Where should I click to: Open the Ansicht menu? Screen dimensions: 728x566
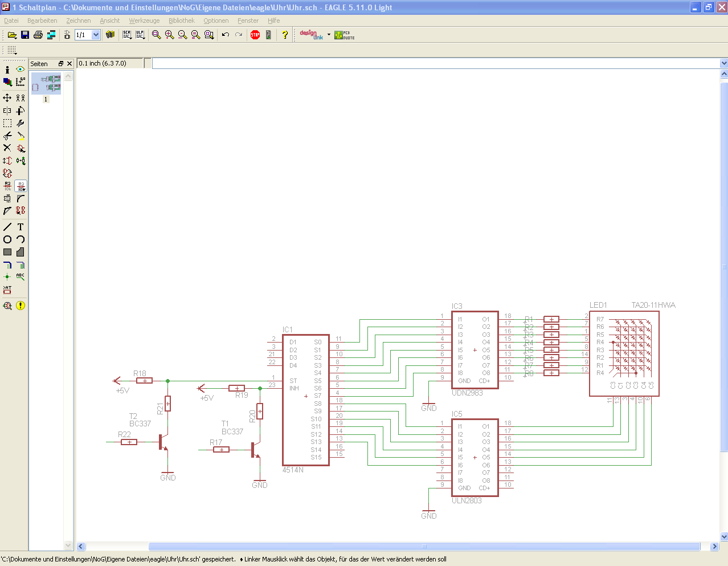[x=110, y=21]
